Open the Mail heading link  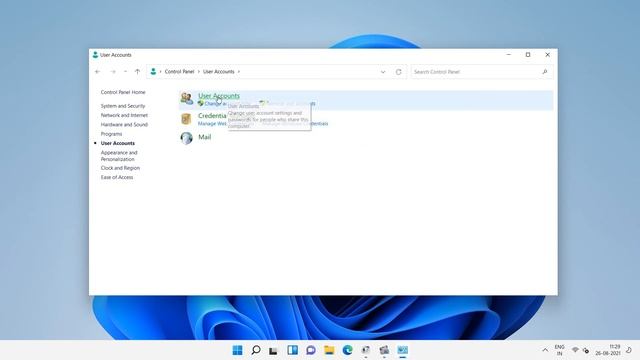204,137
